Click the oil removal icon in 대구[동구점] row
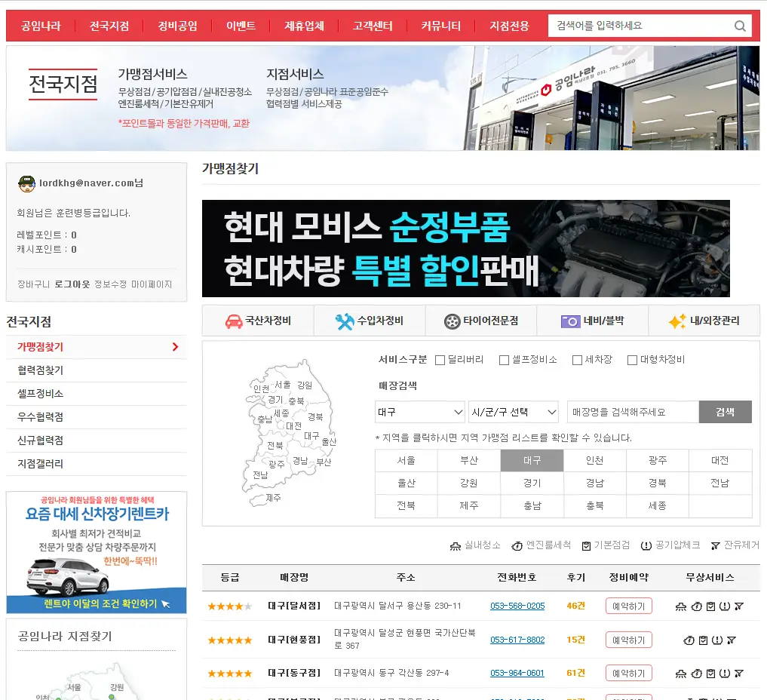767x700 pixels. (x=739, y=674)
